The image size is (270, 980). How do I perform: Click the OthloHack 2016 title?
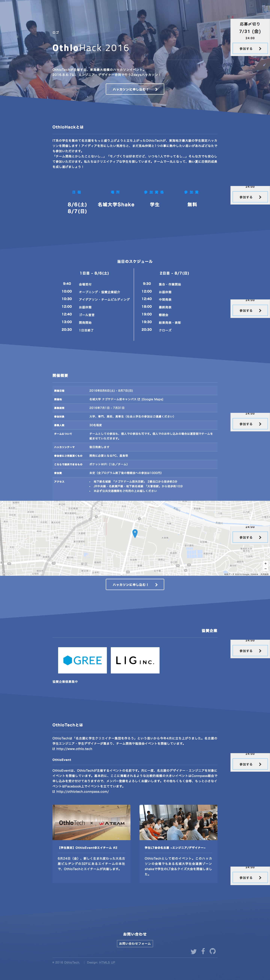[x=91, y=48]
